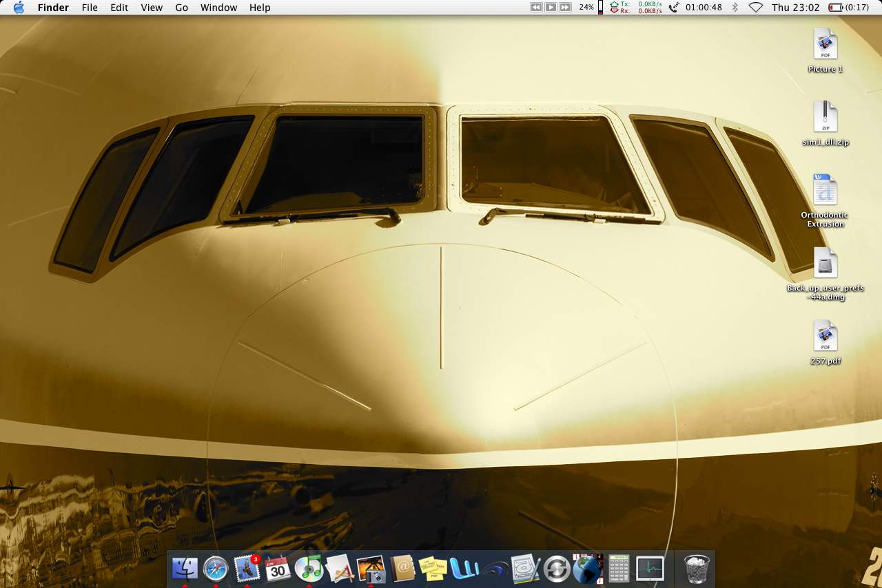882x588 pixels.
Task: Launch the grey sync-arrows app in Dock
Action: 557,569
